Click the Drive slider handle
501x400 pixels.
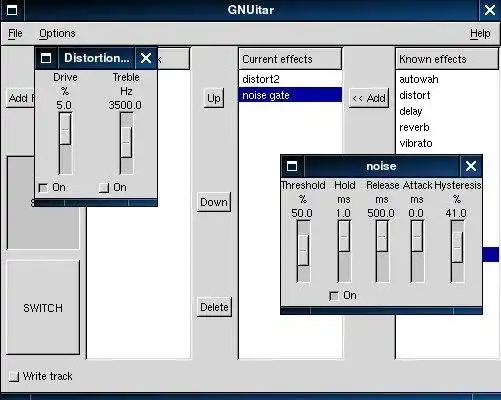[65, 129]
